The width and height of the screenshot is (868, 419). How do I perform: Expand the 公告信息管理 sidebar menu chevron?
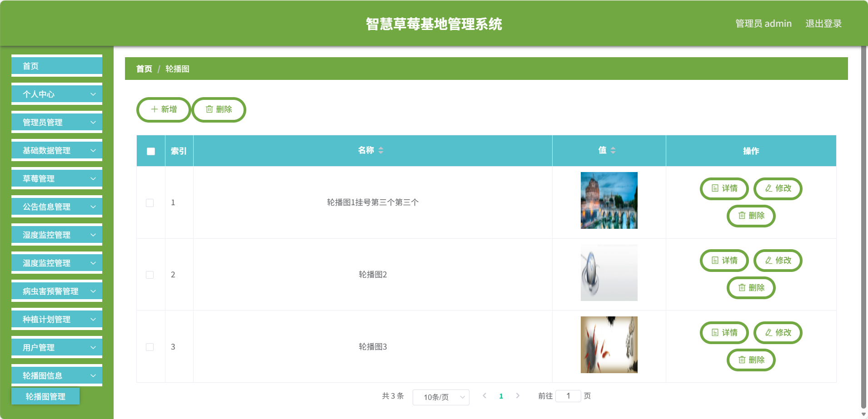click(93, 207)
